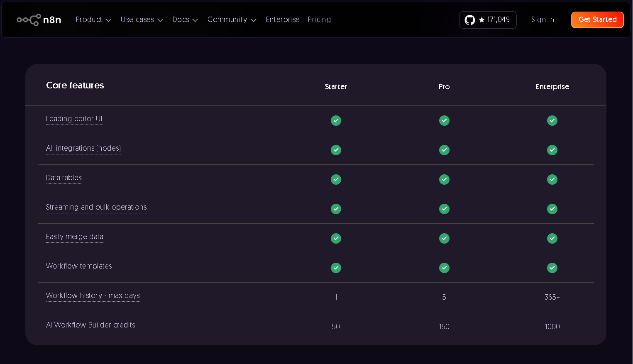Open the GitHub stars badge showing 171,049
The height and width of the screenshot is (364, 633).
[488, 20]
